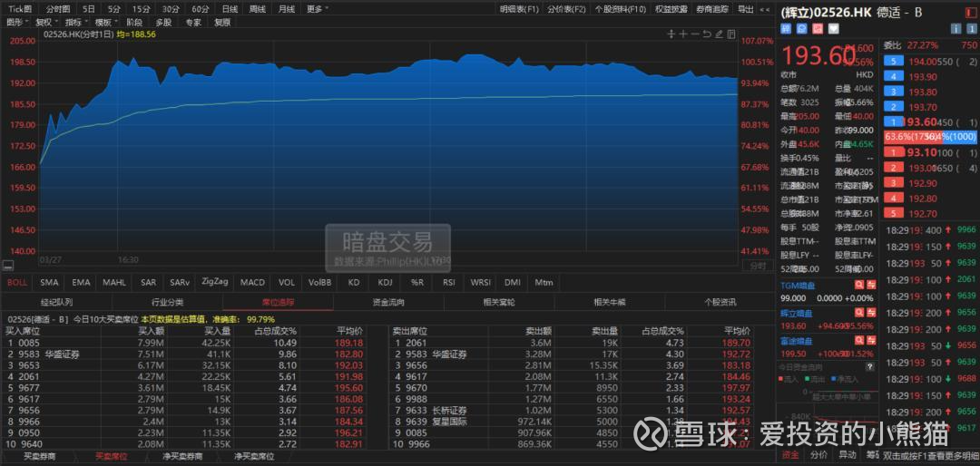Open 个股资料(F10) stock info
Image resolution: width=980 pixels, height=466 pixels.
(620, 9)
